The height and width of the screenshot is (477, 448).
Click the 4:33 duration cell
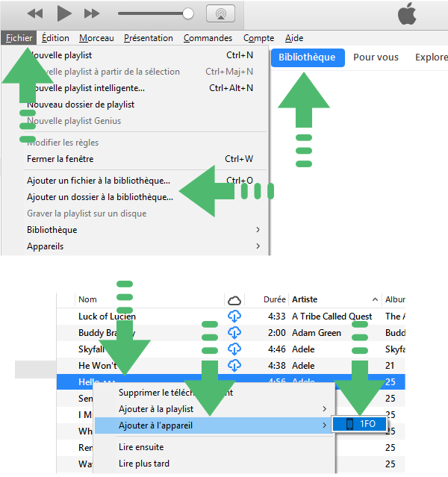277,317
